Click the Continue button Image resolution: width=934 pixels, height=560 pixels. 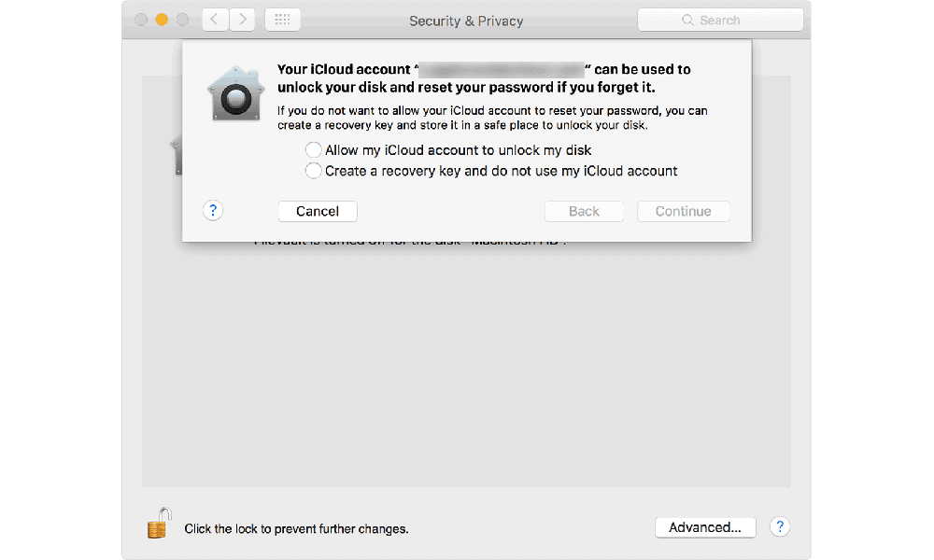pyautogui.click(x=684, y=211)
